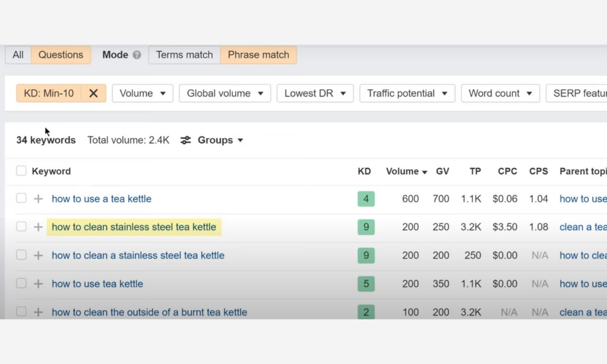This screenshot has height=364, width=607.
Task: Click plus icon for burnt tea kettle keyword
Action: click(x=38, y=312)
